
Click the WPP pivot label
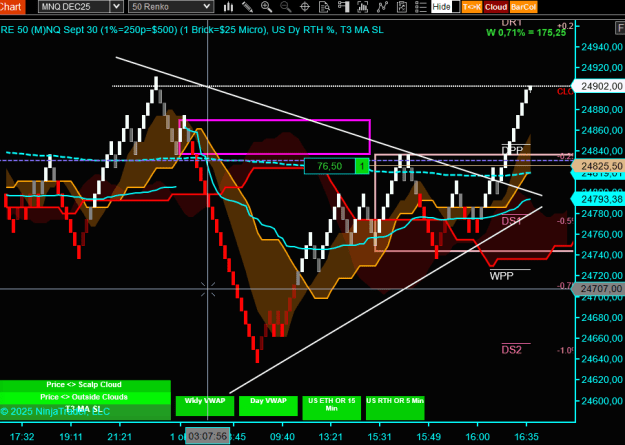tap(501, 276)
